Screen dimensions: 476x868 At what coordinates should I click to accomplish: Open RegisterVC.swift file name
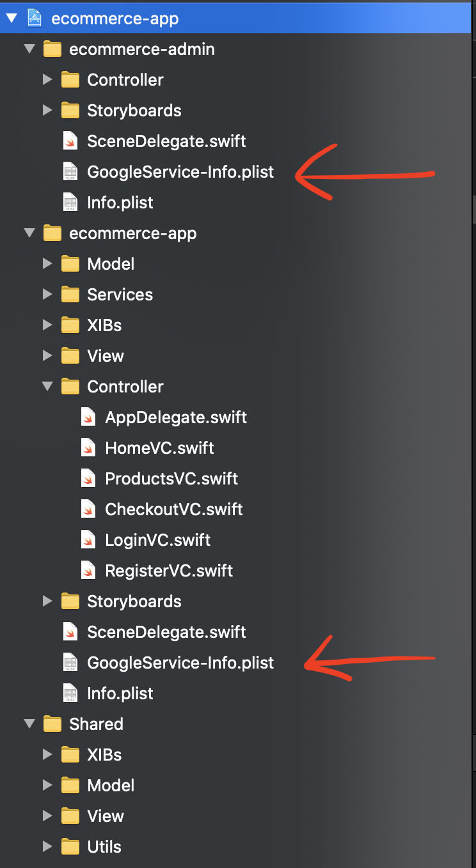click(x=169, y=571)
